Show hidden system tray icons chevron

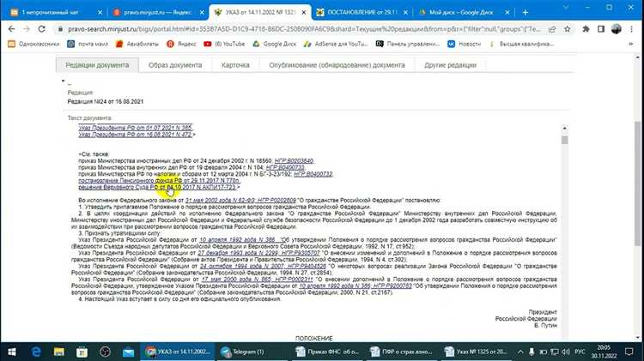[x=520, y=352]
